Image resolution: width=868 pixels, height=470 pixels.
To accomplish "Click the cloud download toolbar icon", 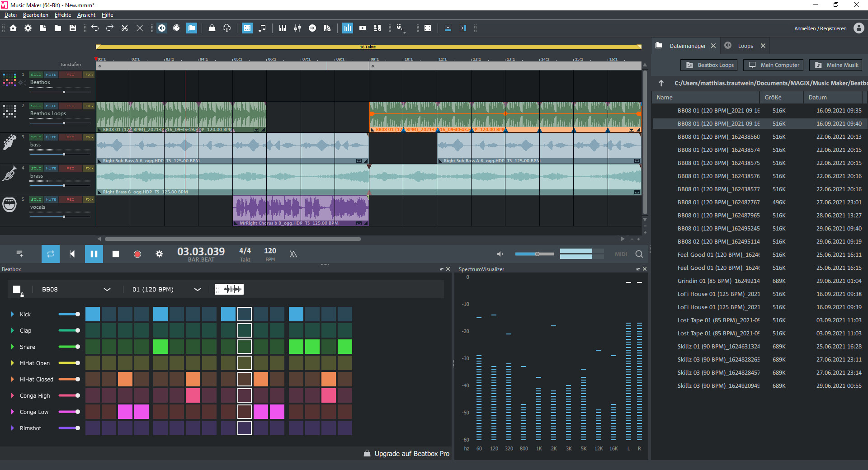I will pos(226,28).
